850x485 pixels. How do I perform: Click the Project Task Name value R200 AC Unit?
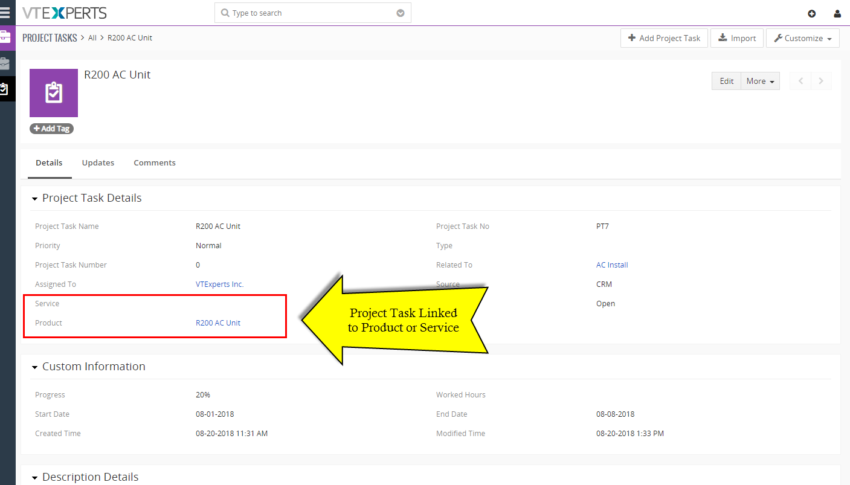[x=218, y=226]
